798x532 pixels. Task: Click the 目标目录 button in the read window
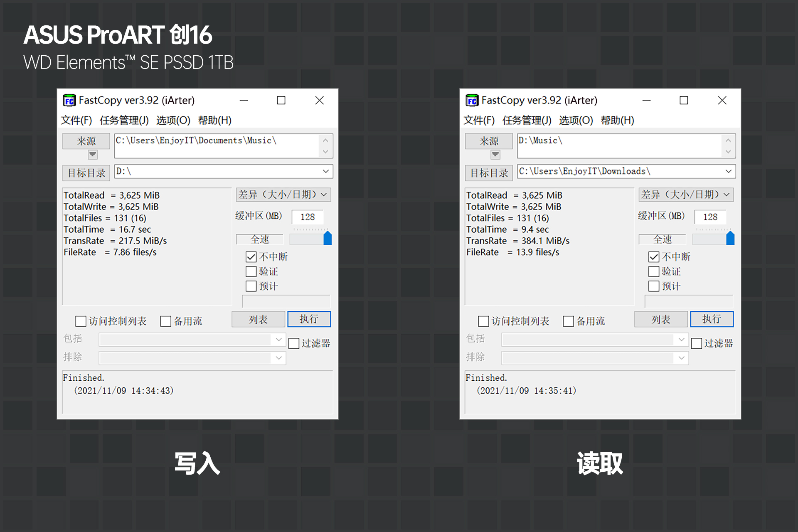pyautogui.click(x=488, y=172)
